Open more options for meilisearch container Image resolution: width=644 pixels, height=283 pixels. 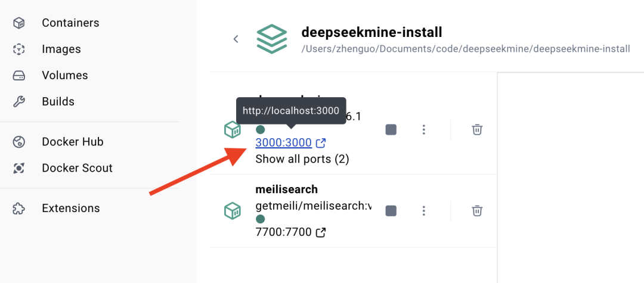(424, 211)
